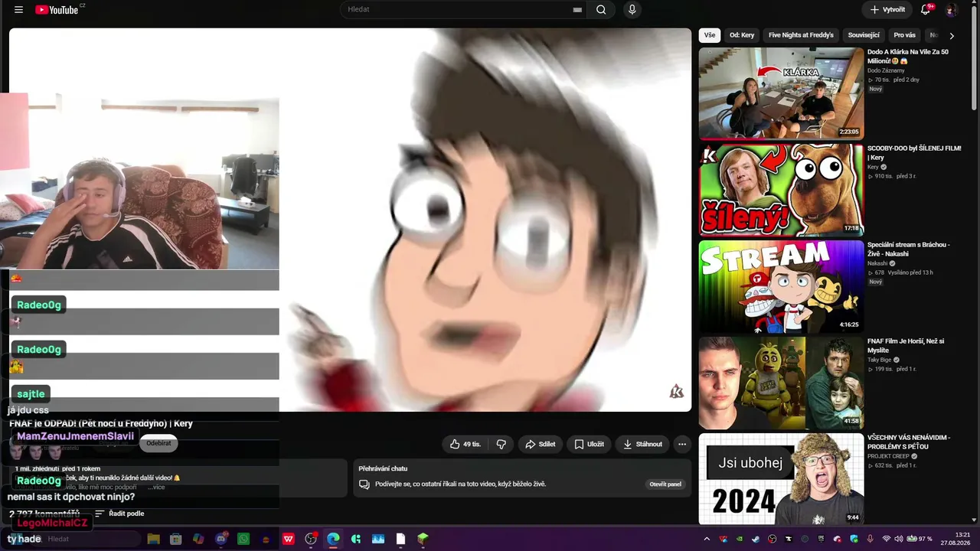Open the NVIDIA tray icon
This screenshot has height=551, width=980.
[x=740, y=539]
